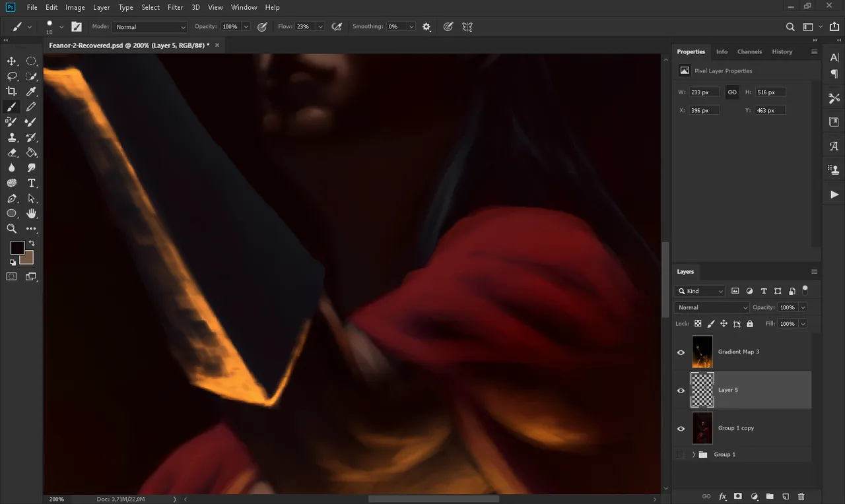
Task: Select the Blur tool
Action: pos(12,168)
